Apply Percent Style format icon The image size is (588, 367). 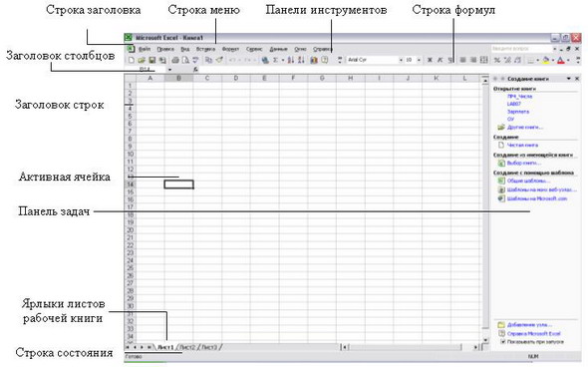pos(497,60)
